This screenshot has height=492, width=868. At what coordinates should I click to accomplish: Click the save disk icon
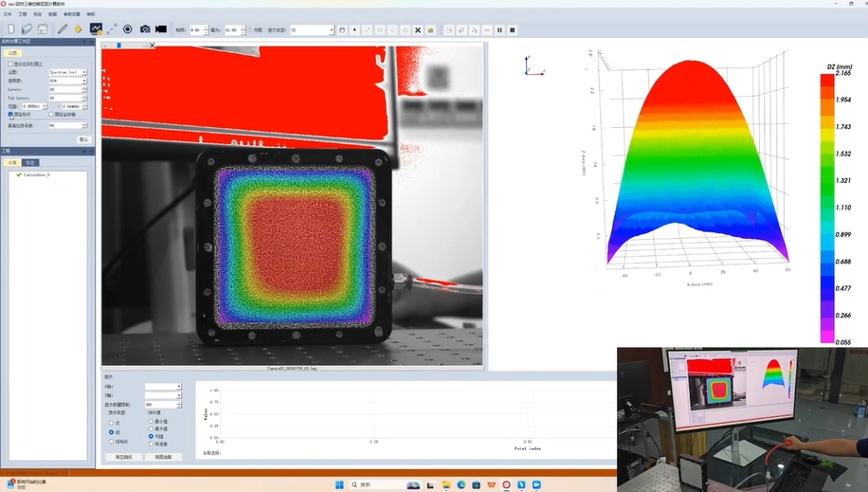click(43, 29)
